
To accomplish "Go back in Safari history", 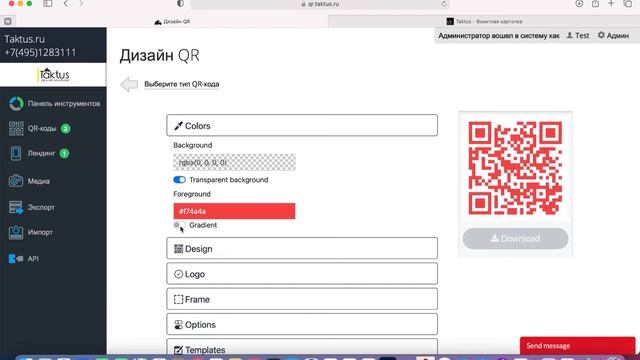I will 66,4.
